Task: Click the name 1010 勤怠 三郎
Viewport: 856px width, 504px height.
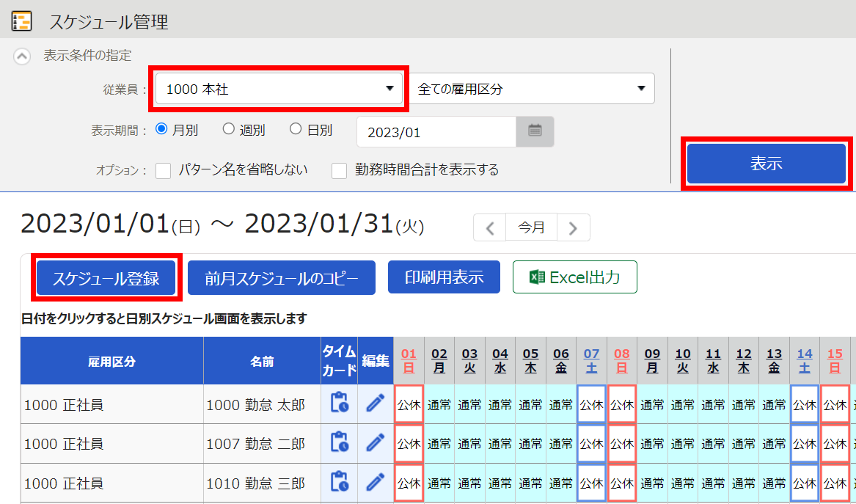Action: (255, 483)
